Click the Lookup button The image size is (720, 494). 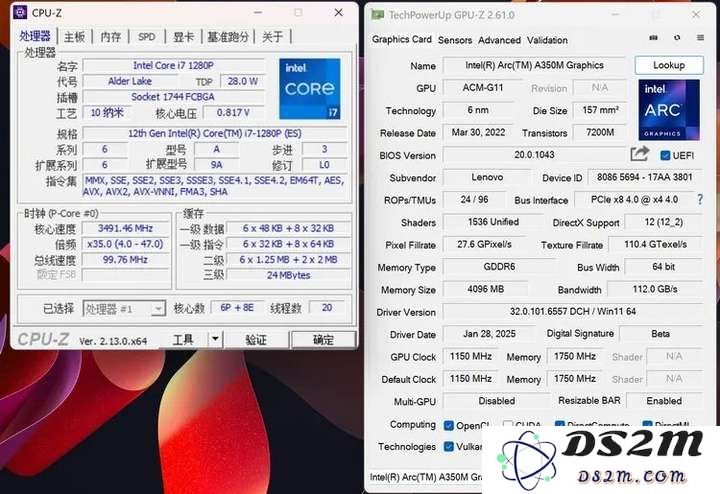[669, 65]
